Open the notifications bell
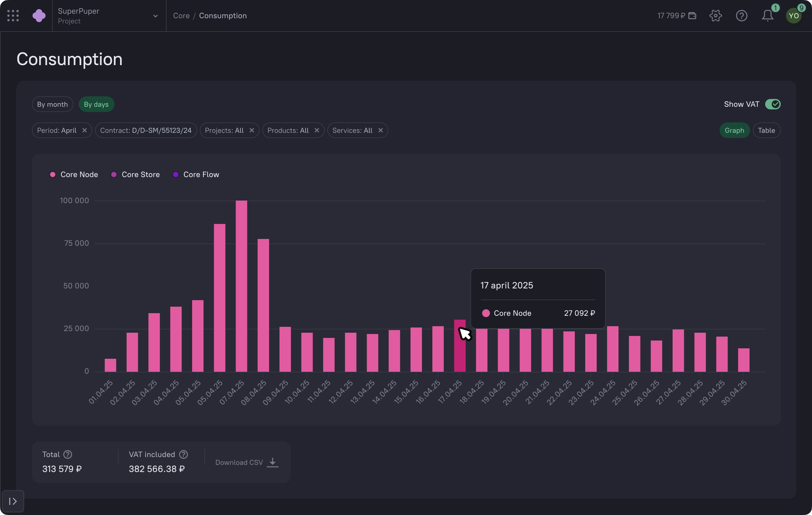The width and height of the screenshot is (812, 515). [767, 16]
